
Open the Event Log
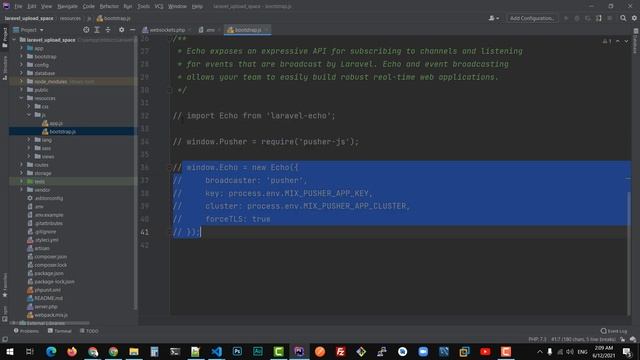pos(614,331)
